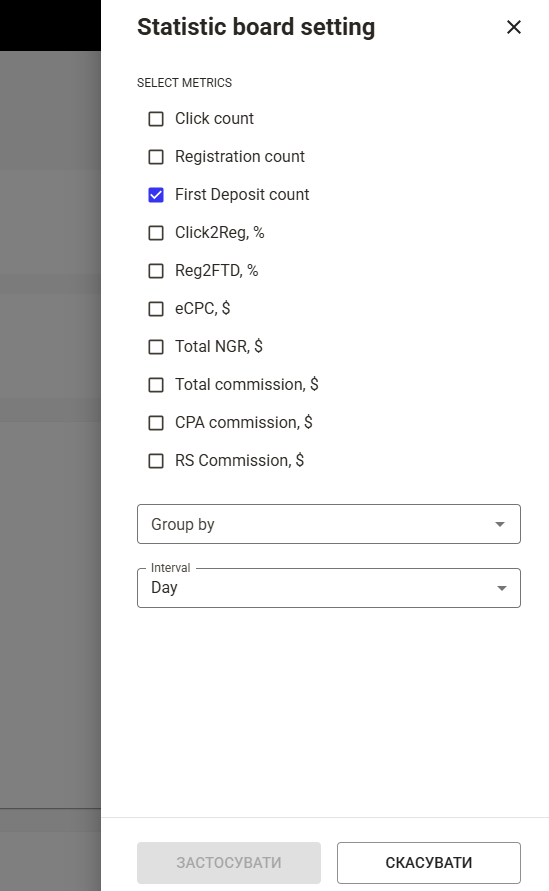Tick the Click2Reg, % checkbox
Image resolution: width=549 pixels, height=891 pixels.
[156, 233]
